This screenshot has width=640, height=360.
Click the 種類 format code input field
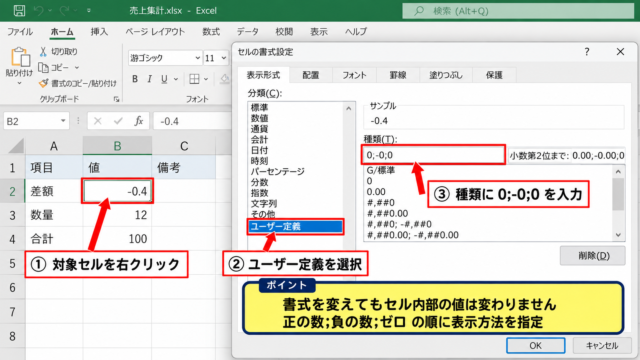coord(433,155)
